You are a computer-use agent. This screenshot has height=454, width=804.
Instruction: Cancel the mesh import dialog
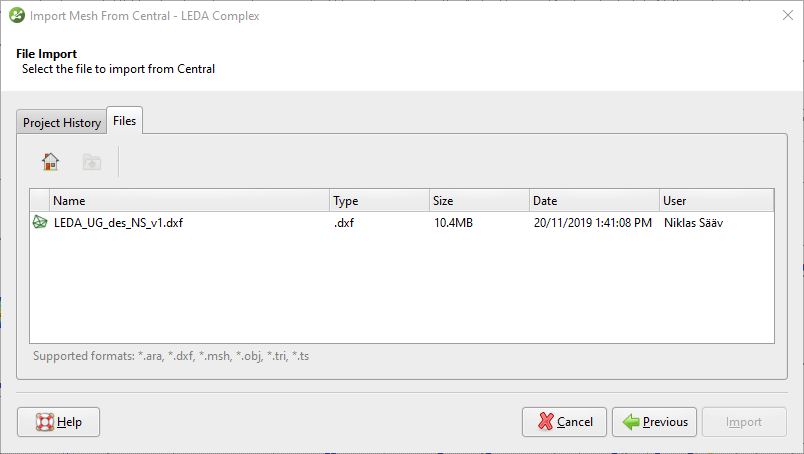(x=564, y=422)
